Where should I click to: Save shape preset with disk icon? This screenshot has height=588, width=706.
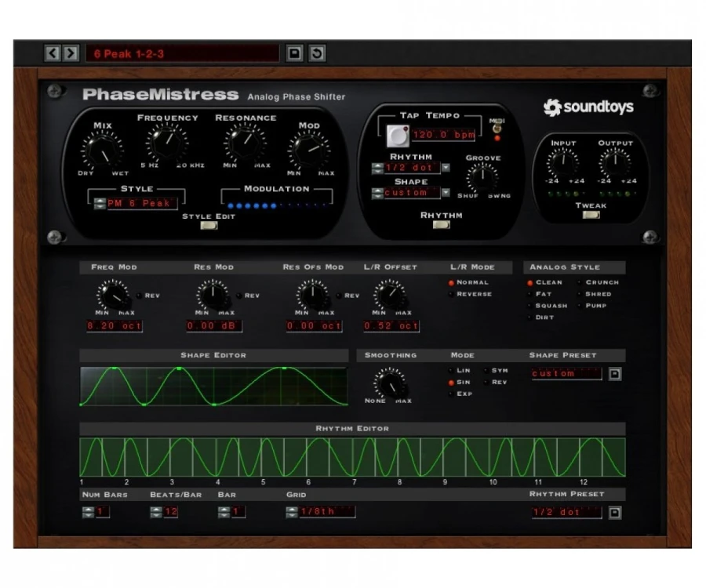(x=615, y=374)
